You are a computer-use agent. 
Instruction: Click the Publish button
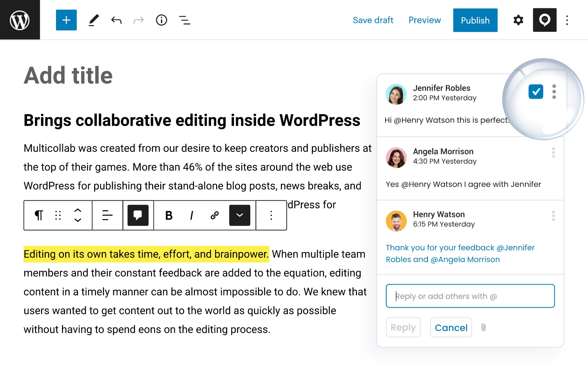[x=475, y=20]
